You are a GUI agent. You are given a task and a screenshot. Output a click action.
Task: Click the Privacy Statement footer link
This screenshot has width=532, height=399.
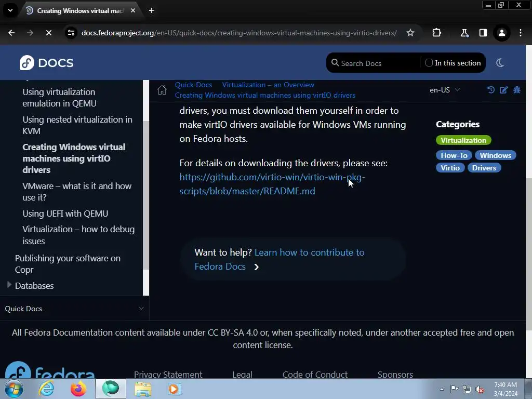tap(168, 374)
